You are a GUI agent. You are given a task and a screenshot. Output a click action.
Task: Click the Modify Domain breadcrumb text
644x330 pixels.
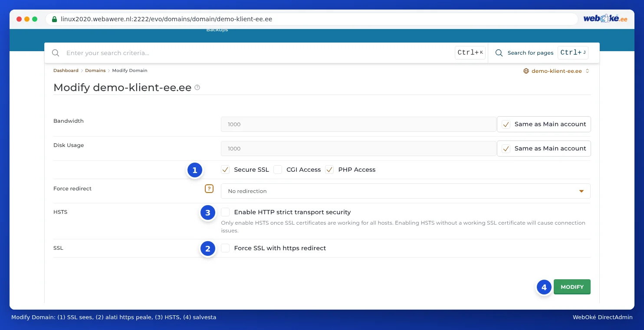point(130,70)
